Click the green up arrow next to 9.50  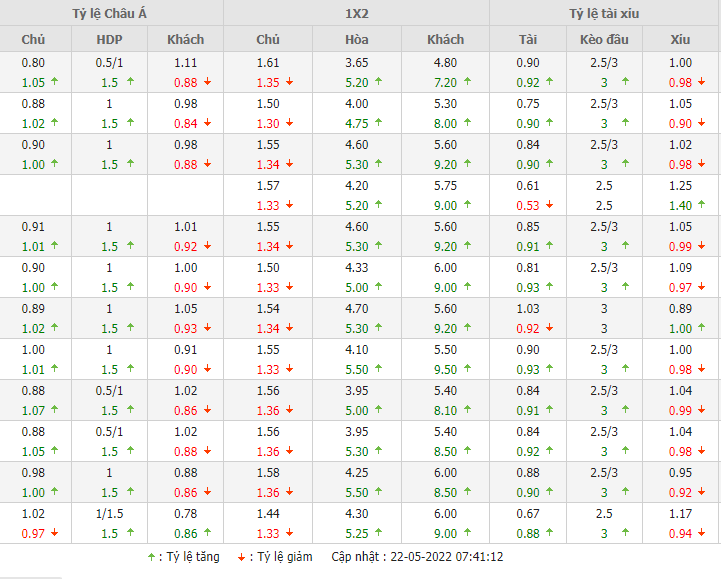[465, 369]
